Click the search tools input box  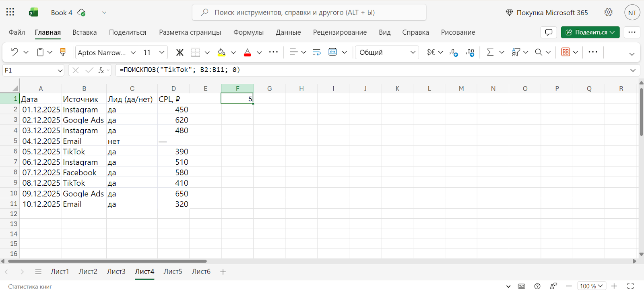coord(309,12)
